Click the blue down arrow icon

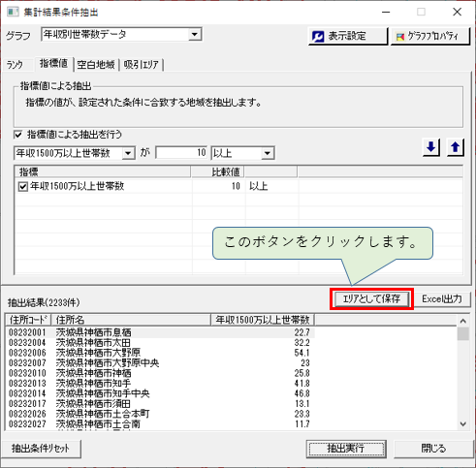(x=431, y=147)
